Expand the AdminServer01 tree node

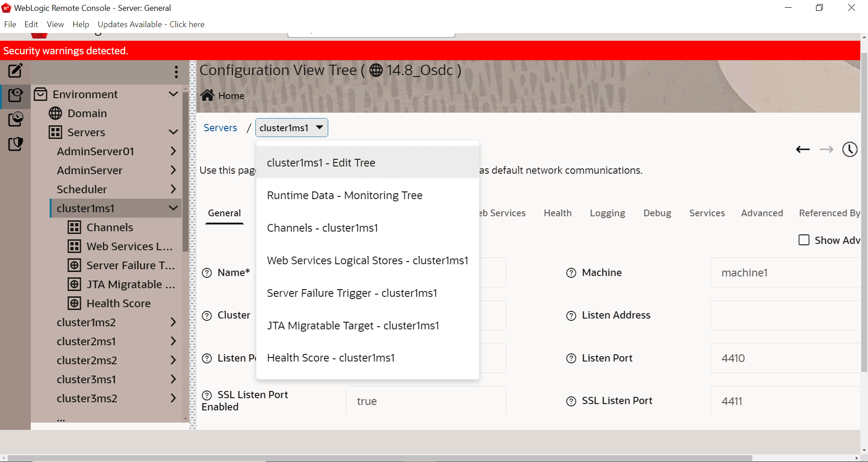tap(173, 151)
